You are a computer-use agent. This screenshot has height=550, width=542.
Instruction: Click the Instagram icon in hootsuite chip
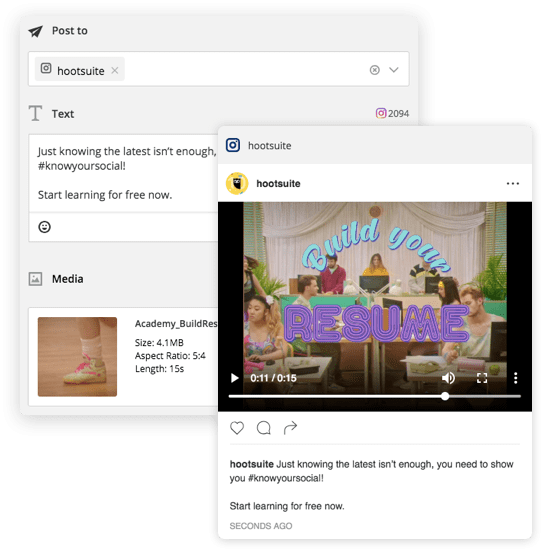point(46,68)
